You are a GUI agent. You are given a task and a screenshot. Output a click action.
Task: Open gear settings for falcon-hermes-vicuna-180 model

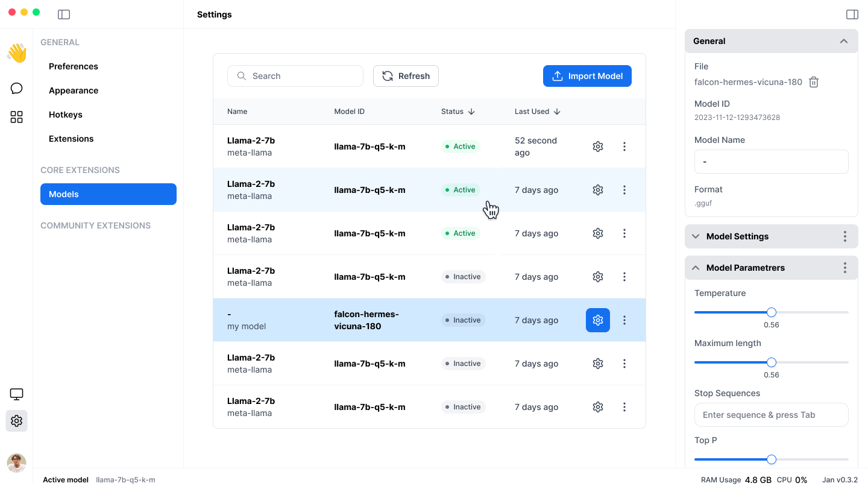(597, 320)
